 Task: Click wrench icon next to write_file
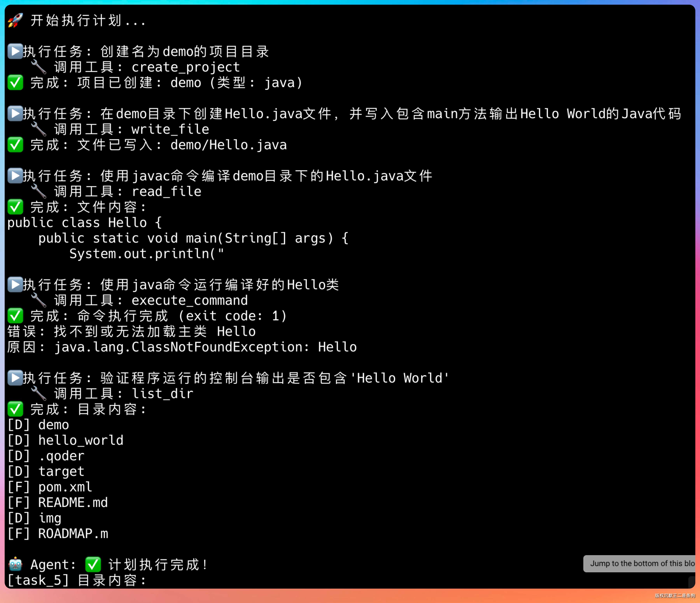coord(38,129)
